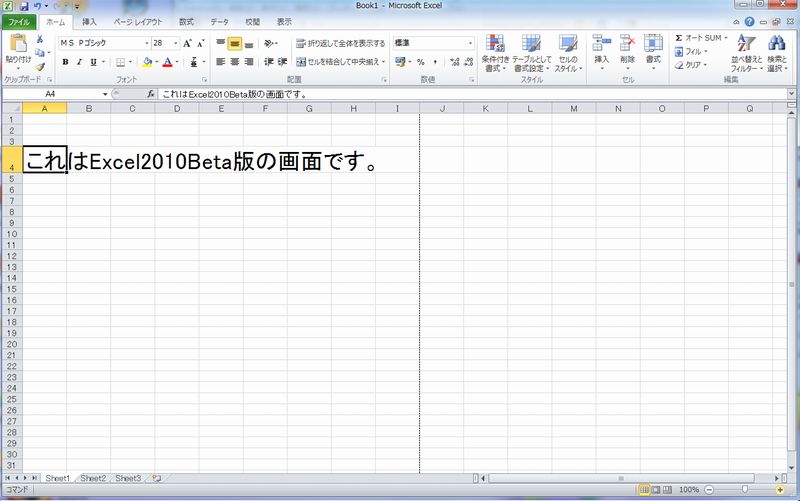Open the Name Box dropdown arrow

[x=105, y=94]
